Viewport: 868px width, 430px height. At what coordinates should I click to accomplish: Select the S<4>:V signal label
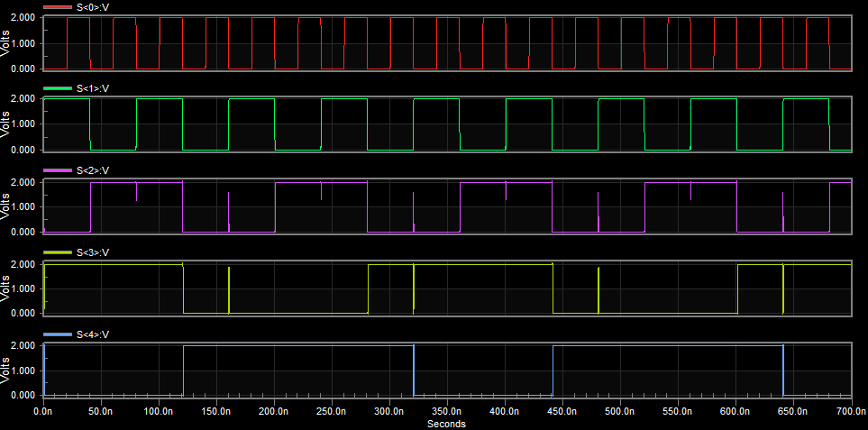click(92, 334)
